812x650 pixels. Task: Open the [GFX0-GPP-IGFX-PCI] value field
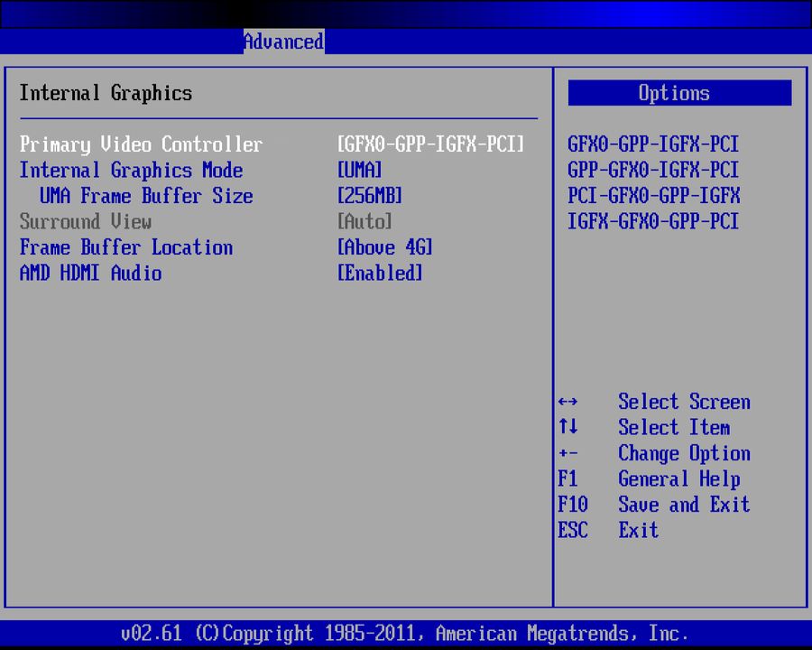click(x=429, y=144)
